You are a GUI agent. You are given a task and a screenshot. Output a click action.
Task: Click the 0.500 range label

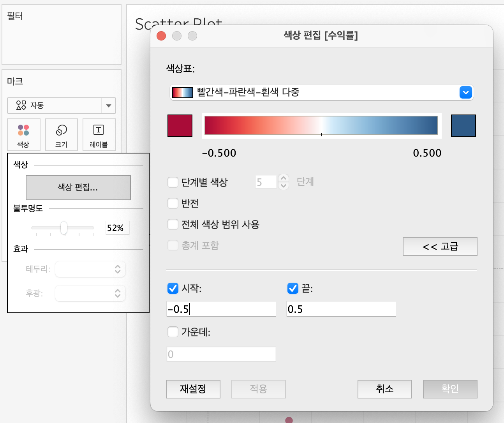click(x=427, y=153)
